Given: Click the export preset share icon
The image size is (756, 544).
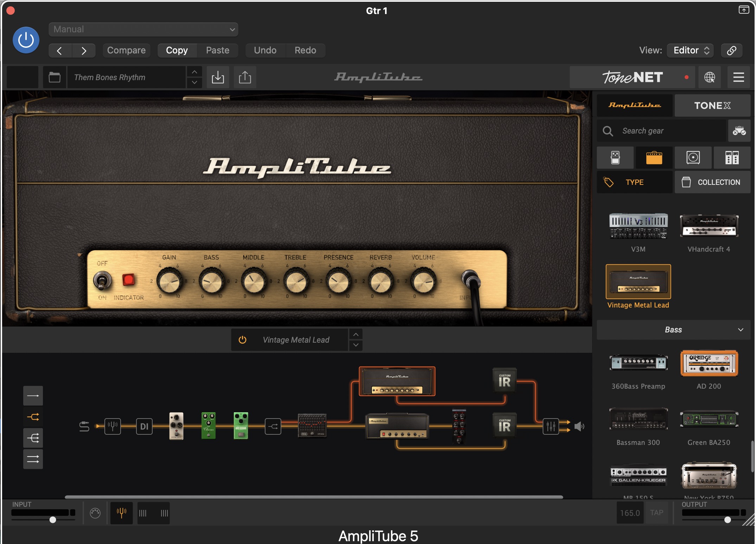Looking at the screenshot, I should coord(245,77).
